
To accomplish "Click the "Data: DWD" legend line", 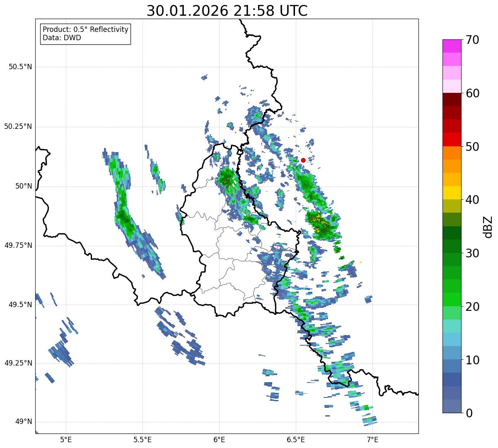I will 62,38.
